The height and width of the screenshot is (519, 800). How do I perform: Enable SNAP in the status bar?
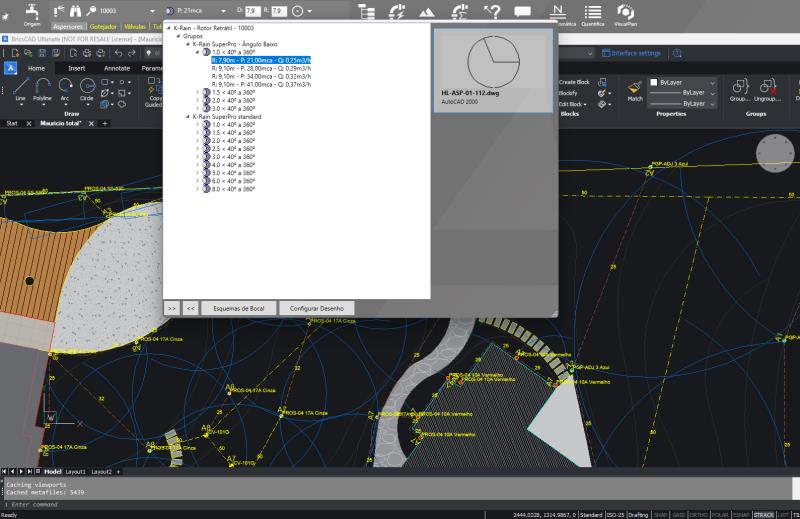tap(660, 514)
